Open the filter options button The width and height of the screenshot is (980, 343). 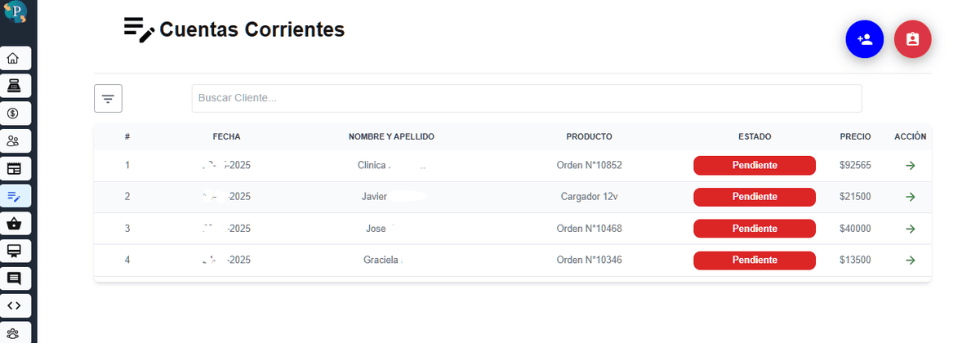[108, 98]
